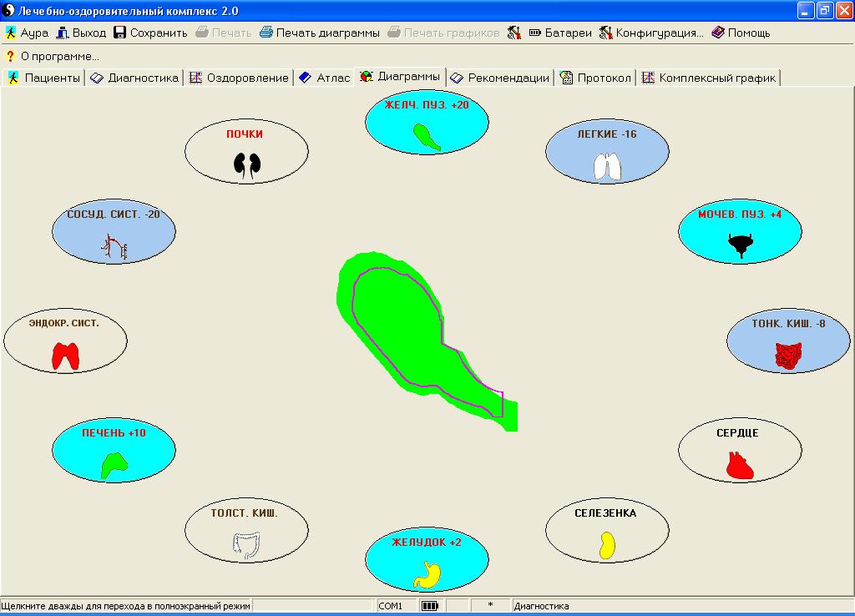The height and width of the screenshot is (616, 855).
Task: Click the Сохранить toolbar button
Action: 150,33
